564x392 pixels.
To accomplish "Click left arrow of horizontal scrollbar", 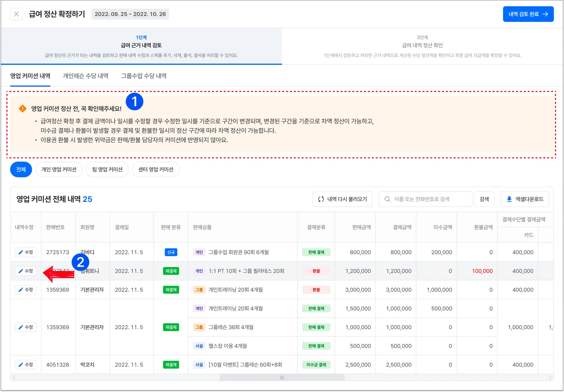I will click(x=14, y=377).
